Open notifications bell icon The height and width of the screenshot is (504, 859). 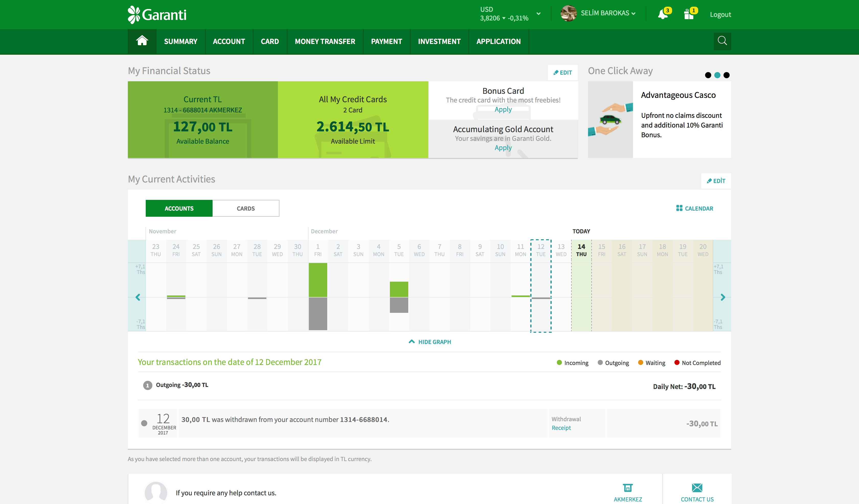pyautogui.click(x=663, y=14)
